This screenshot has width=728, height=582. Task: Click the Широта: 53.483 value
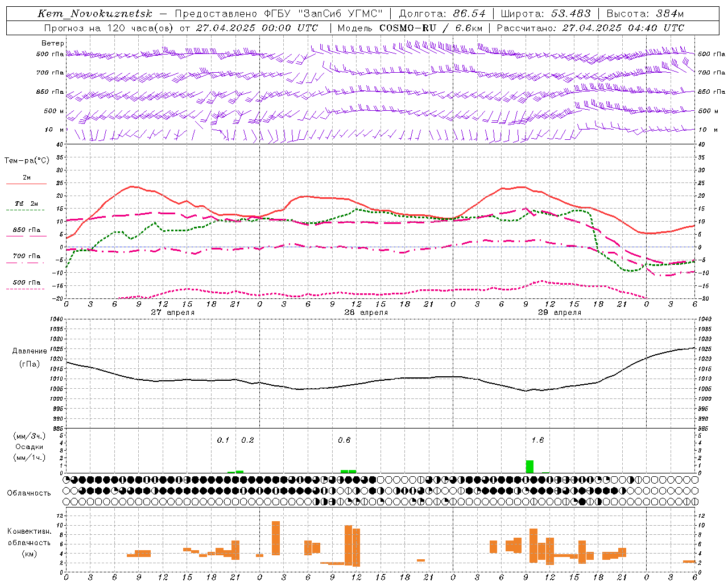546,14
